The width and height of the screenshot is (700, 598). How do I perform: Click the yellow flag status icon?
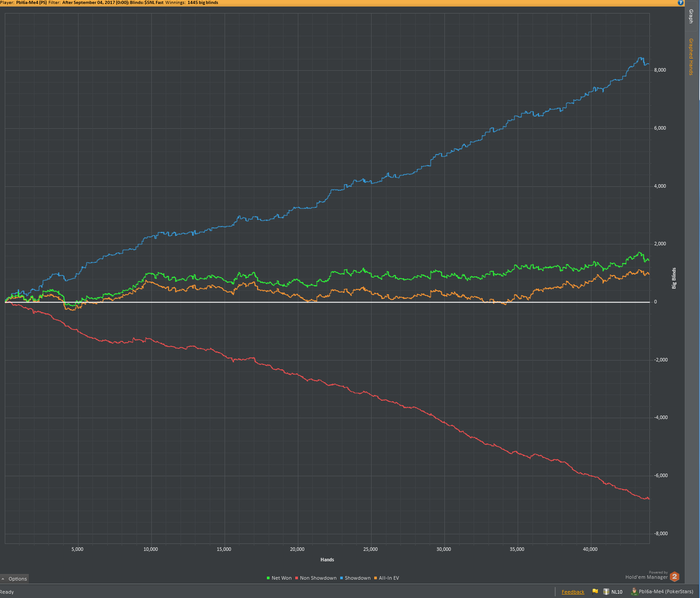595,591
